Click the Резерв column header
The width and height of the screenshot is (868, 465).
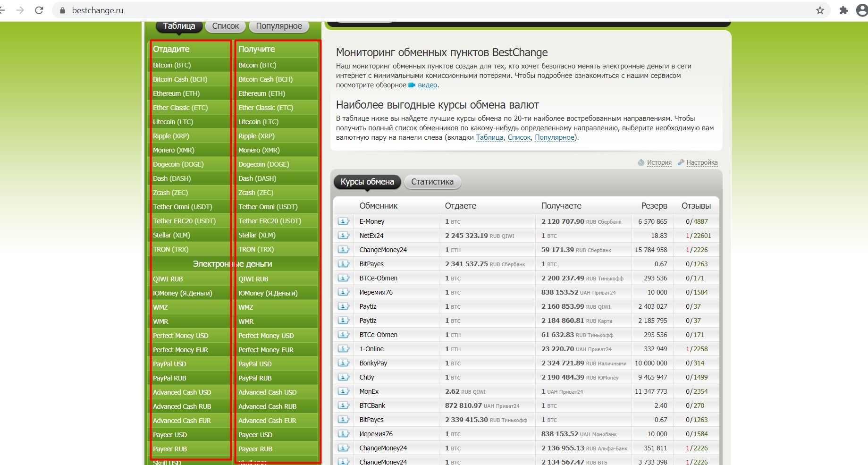(x=654, y=206)
